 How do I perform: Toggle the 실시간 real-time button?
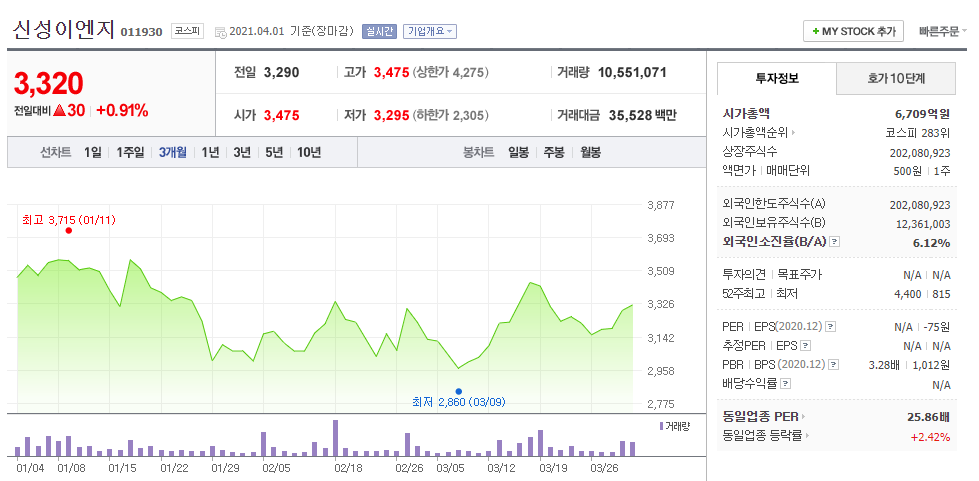(378, 31)
